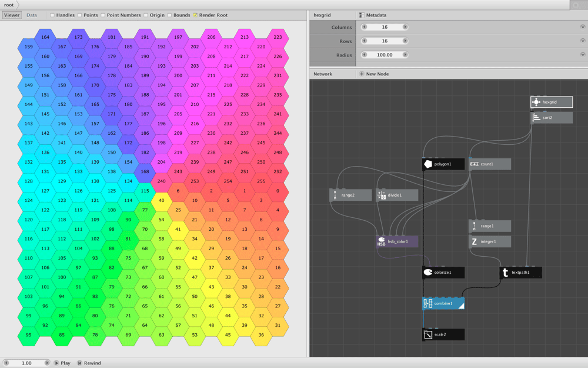This screenshot has width=588, height=368.
Task: Click the Play triangle icon
Action: [x=56, y=363]
